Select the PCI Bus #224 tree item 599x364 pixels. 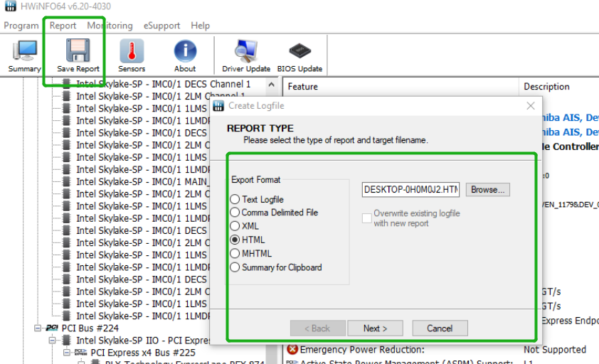point(90,328)
